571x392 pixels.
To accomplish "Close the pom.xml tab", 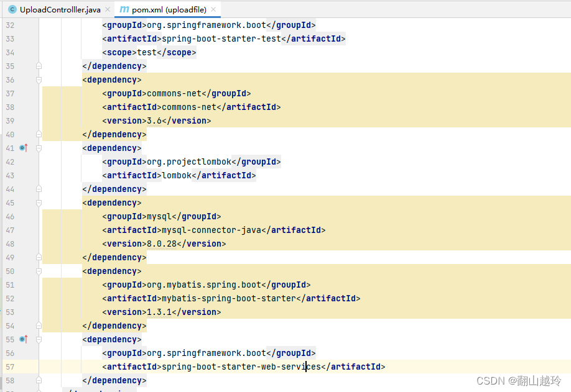I will (x=213, y=9).
